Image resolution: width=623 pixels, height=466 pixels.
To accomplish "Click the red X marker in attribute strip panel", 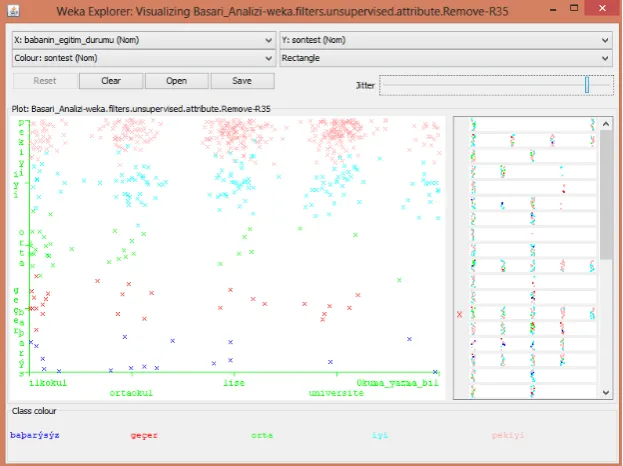I will pyautogui.click(x=460, y=314).
